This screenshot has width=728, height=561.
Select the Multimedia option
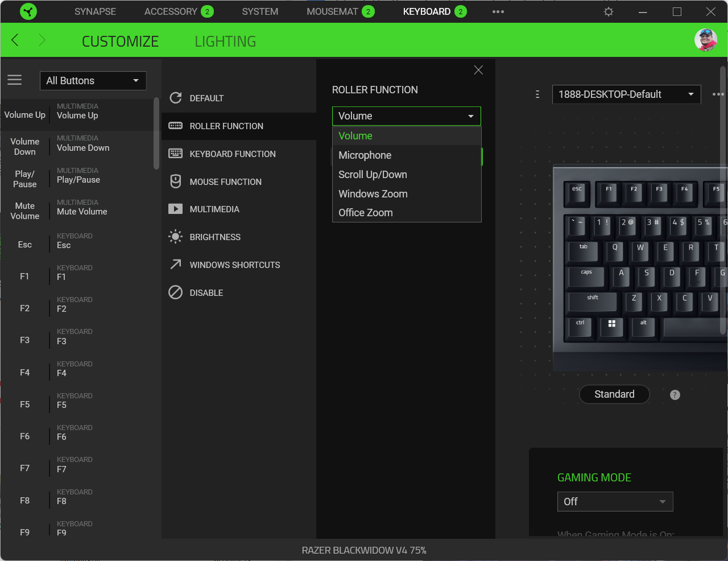[x=239, y=209]
